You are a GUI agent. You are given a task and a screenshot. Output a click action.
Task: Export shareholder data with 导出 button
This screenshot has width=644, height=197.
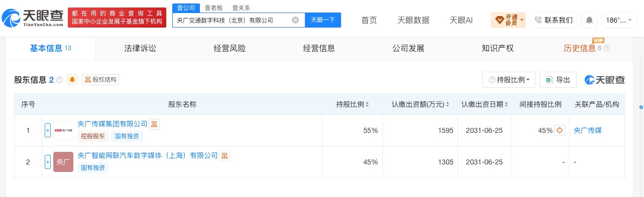coord(558,80)
